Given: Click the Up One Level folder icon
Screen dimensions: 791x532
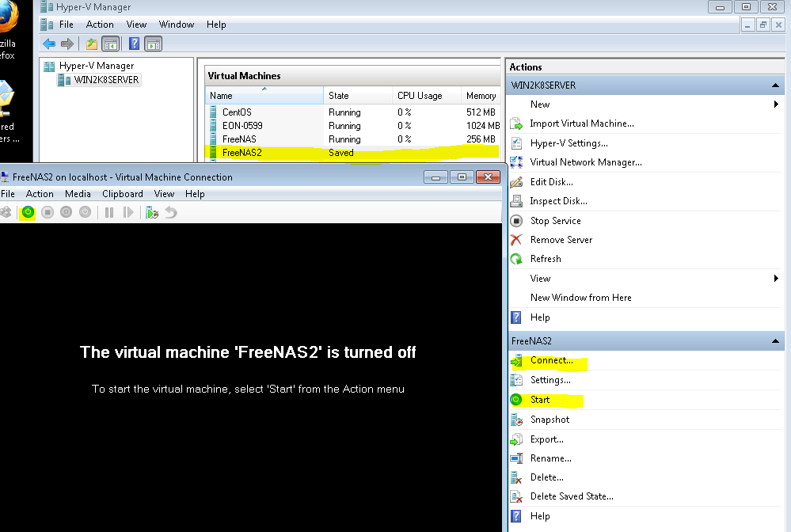Looking at the screenshot, I should click(x=92, y=44).
